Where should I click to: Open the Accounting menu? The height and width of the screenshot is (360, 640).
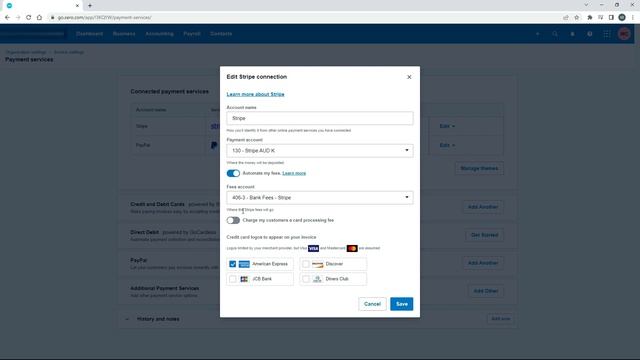pyautogui.click(x=159, y=34)
